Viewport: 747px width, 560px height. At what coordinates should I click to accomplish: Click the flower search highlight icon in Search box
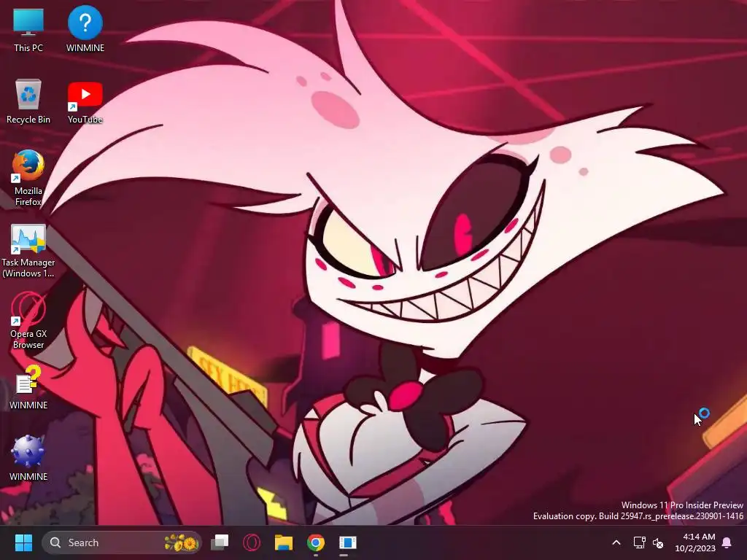click(181, 542)
